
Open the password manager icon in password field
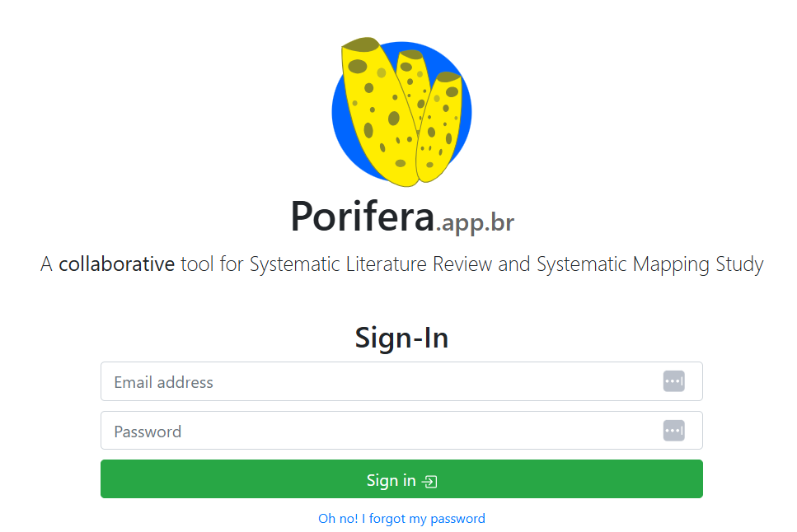[x=673, y=430]
